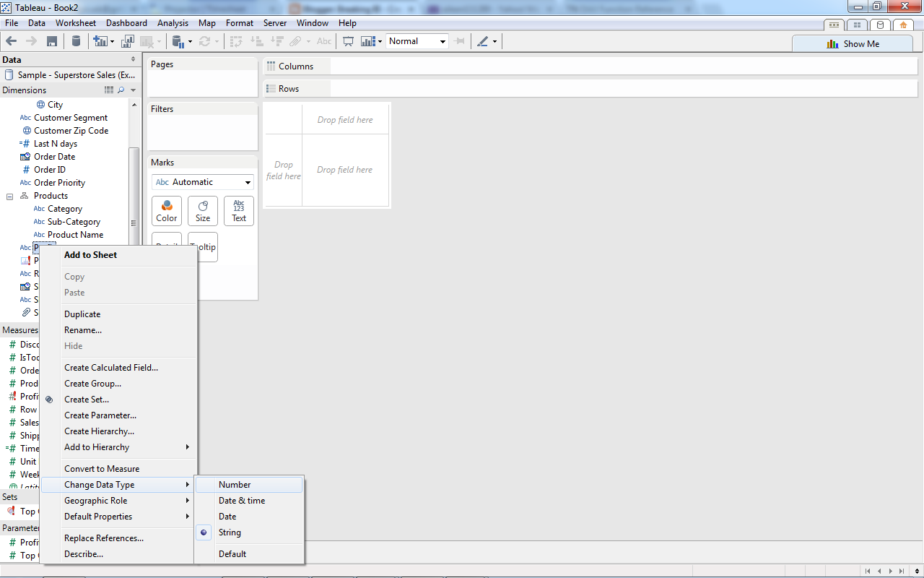This screenshot has height=578, width=924.
Task: Open the auto updates dropdown arrow
Action: pos(190,41)
